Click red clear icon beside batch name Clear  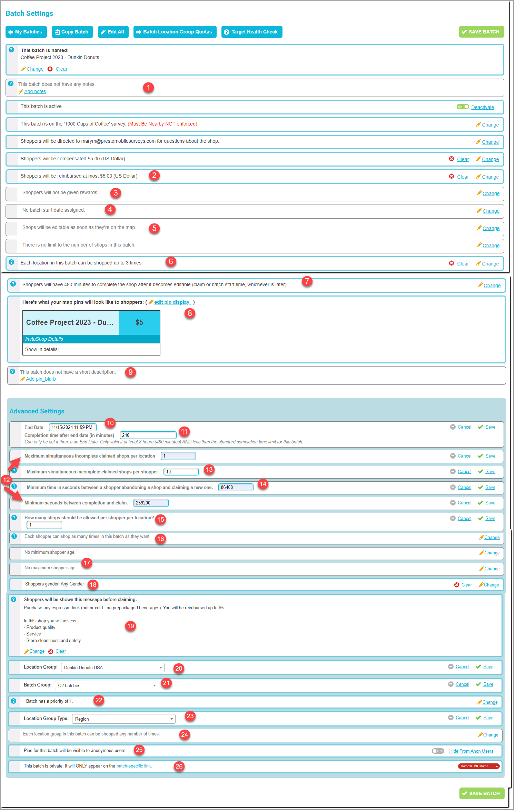coord(50,69)
